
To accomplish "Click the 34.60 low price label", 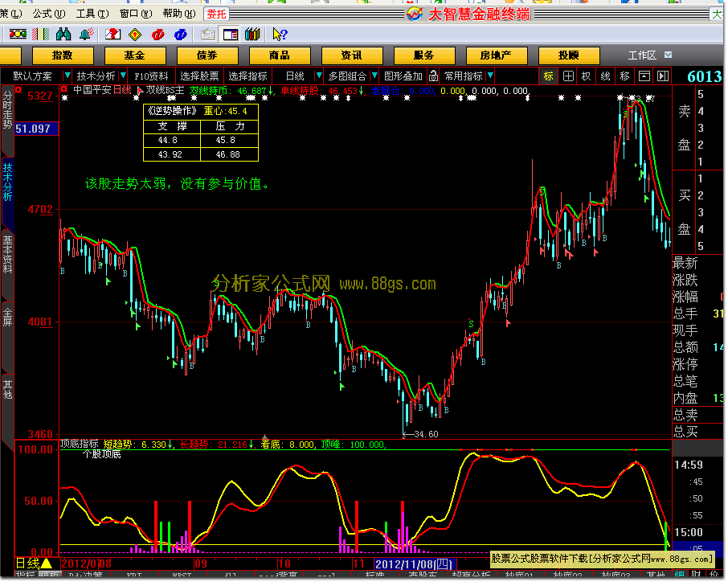I will 426,434.
